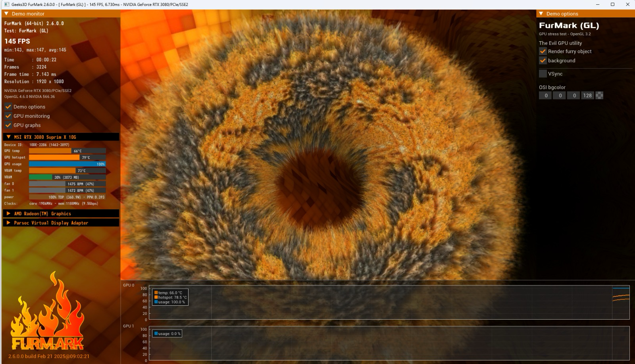The height and width of the screenshot is (364, 635).
Task: Click the "OSI bgcolor" label
Action: tap(552, 87)
